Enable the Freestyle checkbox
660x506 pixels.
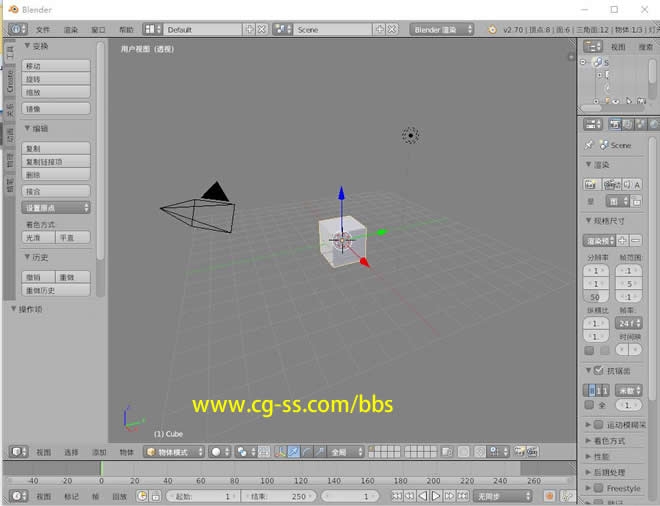(598, 489)
